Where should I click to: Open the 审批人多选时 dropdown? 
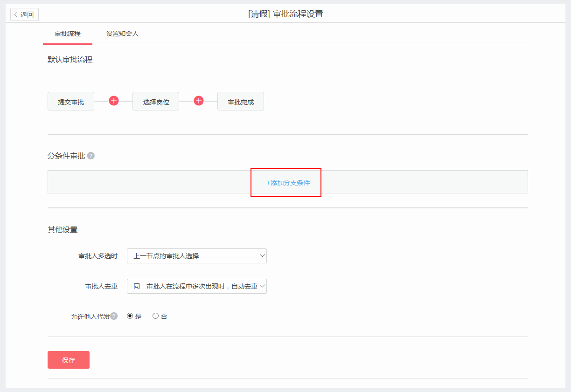click(197, 256)
